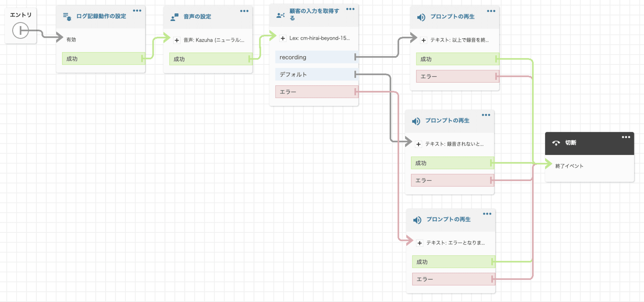The image size is (644, 302).
Task: Click the logging behavior settings block icon
Action: [67, 16]
